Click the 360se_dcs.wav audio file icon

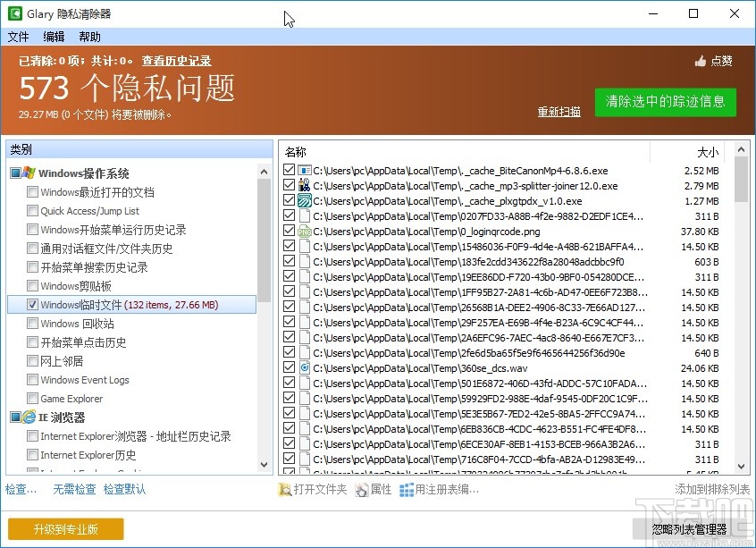(x=304, y=368)
